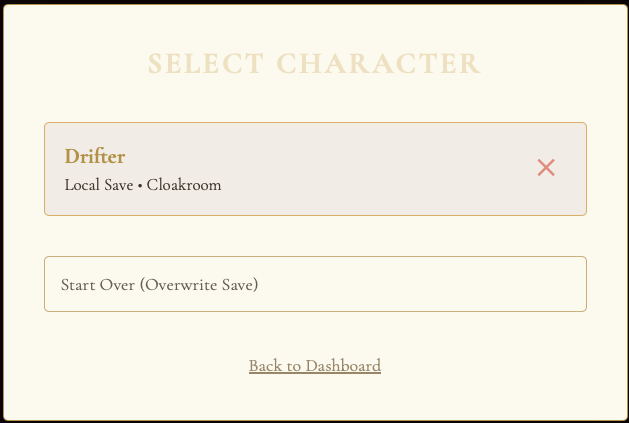This screenshot has height=423, width=629.
Task: Click the Local Save • Cloakroom subtitle
Action: (143, 185)
